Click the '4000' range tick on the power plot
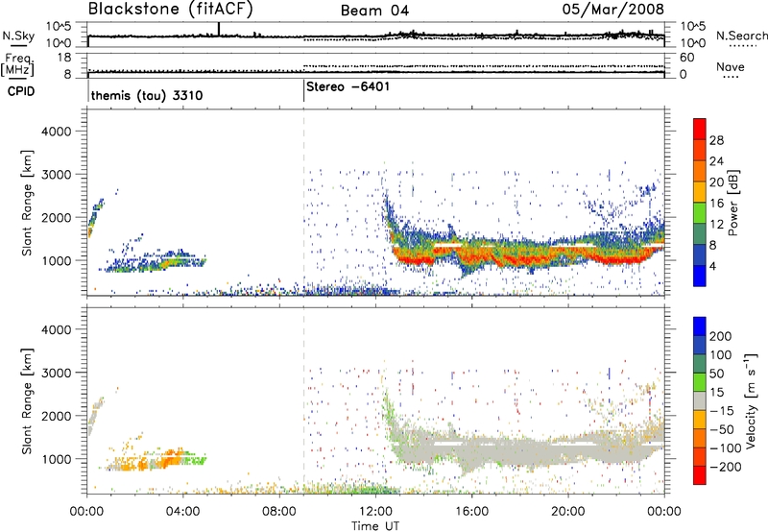Viewport: 768px width, 532px height. pyautogui.click(x=57, y=132)
